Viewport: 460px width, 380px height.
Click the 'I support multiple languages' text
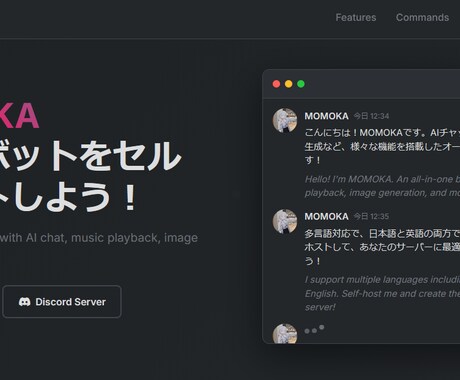pyautogui.click(x=382, y=293)
